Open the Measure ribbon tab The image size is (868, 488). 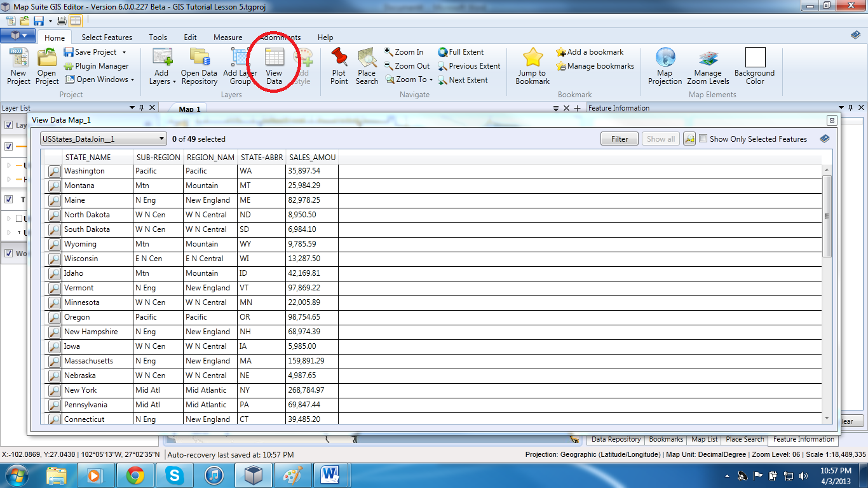coord(227,37)
